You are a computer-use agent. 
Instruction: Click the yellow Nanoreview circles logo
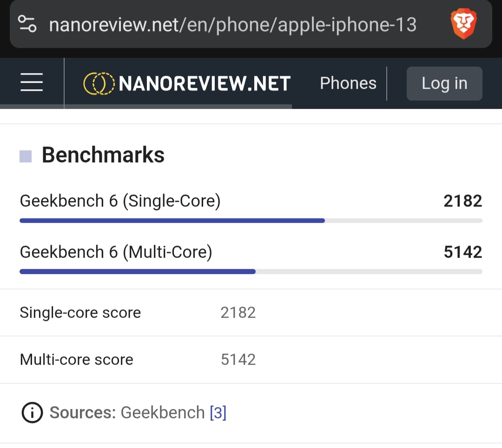pyautogui.click(x=98, y=84)
